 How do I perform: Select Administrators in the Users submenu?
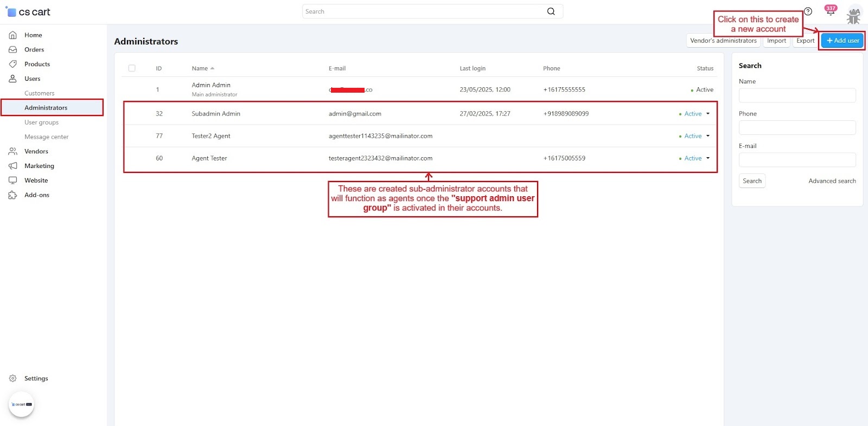[46, 108]
